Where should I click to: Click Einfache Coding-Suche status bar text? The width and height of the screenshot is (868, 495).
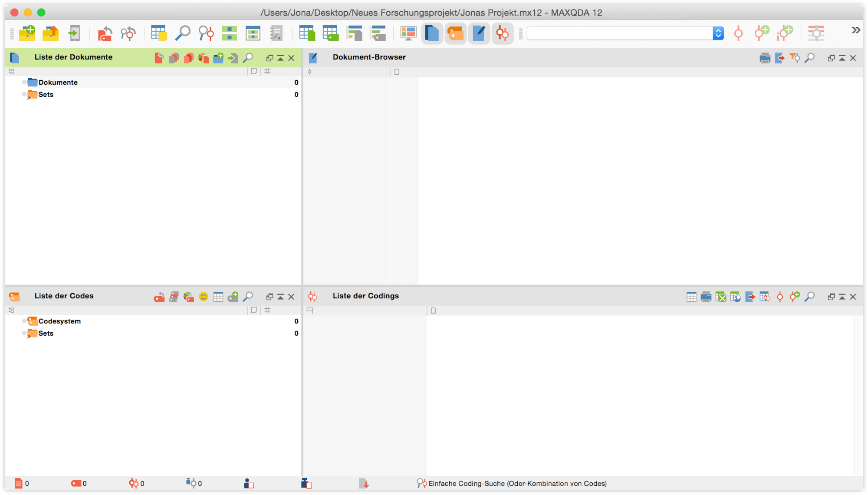[x=517, y=483]
